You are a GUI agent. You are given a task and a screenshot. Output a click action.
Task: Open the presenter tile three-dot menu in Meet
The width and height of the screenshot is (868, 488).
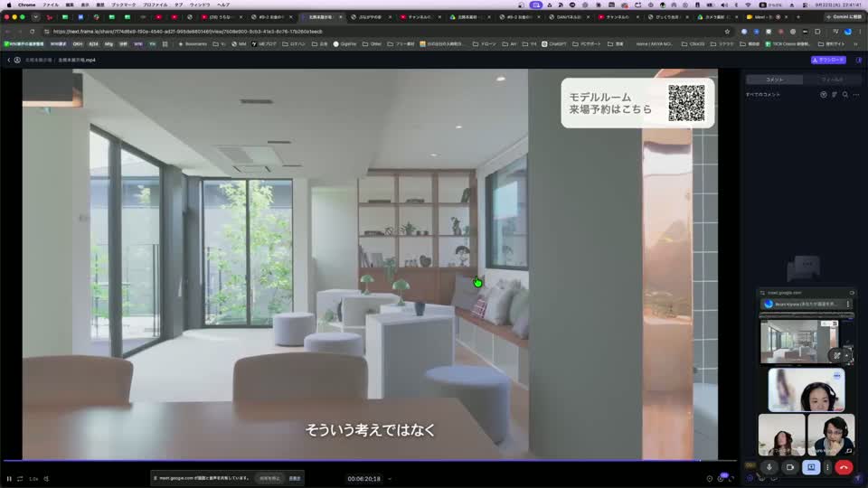[x=847, y=304]
